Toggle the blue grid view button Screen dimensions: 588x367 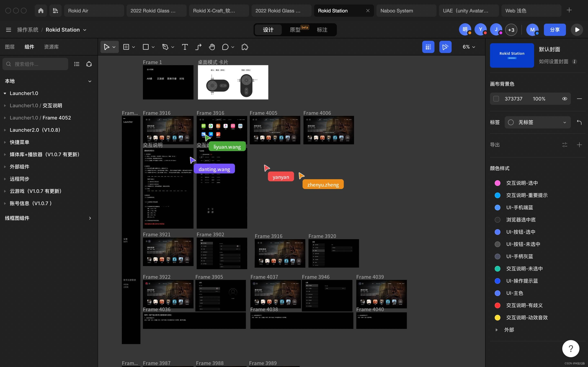pyautogui.click(x=428, y=47)
